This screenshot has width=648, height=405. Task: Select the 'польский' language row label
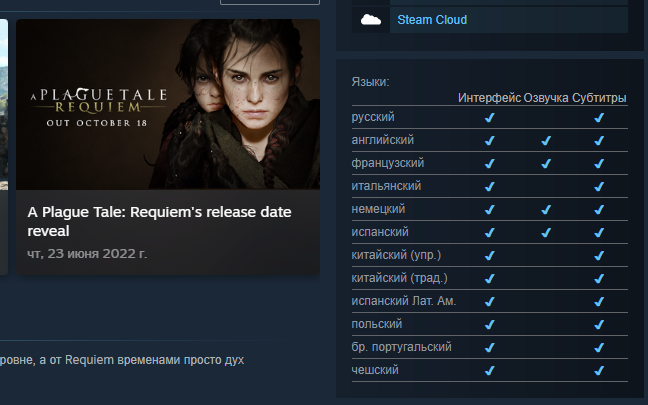pyautogui.click(x=376, y=324)
